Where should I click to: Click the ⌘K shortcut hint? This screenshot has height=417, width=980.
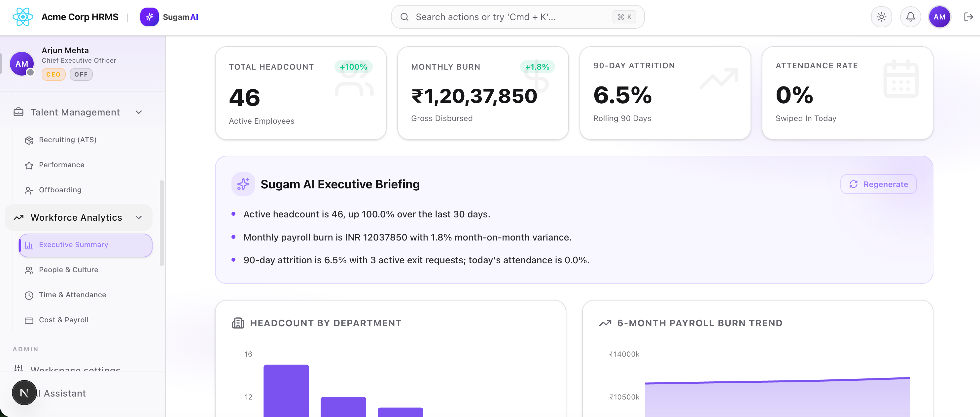click(624, 17)
